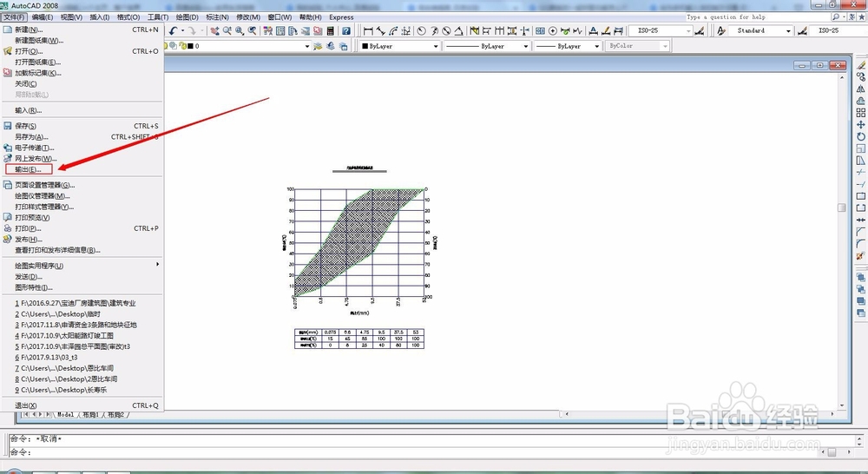The width and height of the screenshot is (868, 474).
Task: Select the Mirror tool in Modify toolbar
Action: tap(861, 89)
